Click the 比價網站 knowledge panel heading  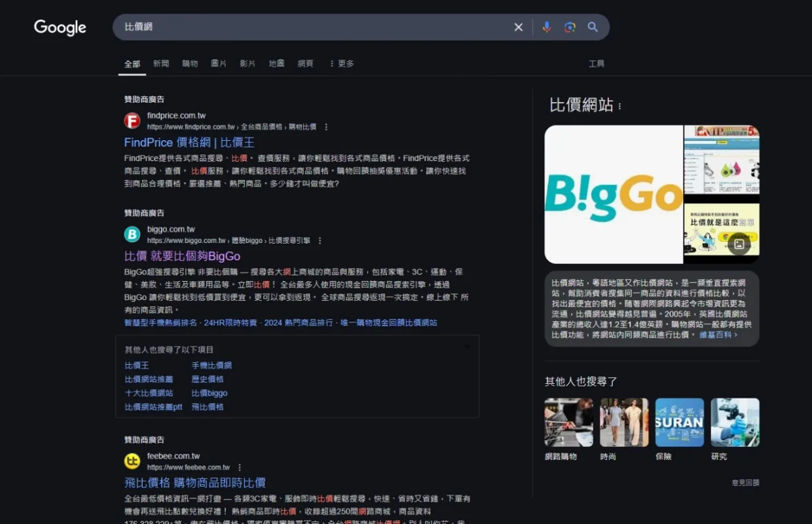coord(581,105)
